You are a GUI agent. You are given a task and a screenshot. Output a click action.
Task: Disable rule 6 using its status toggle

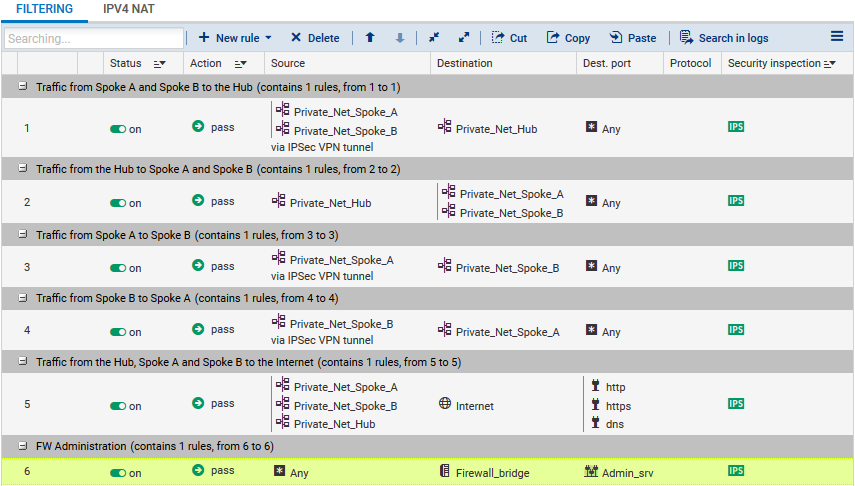(118, 472)
